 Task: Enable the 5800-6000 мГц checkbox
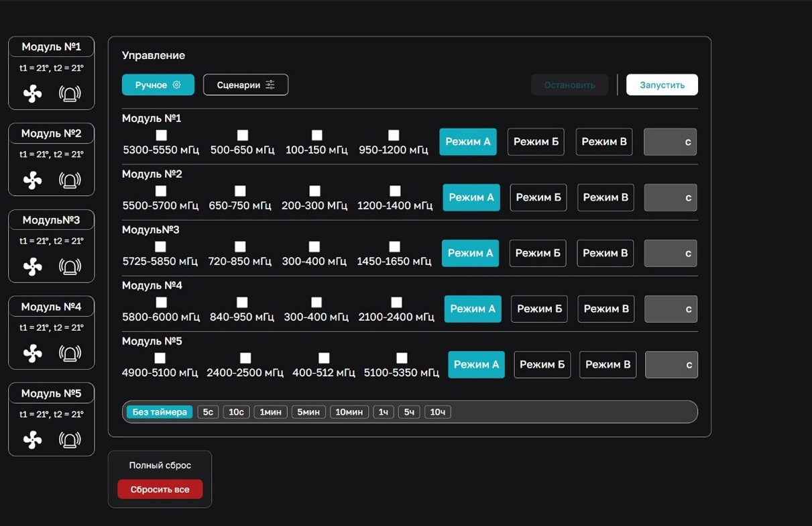click(161, 303)
